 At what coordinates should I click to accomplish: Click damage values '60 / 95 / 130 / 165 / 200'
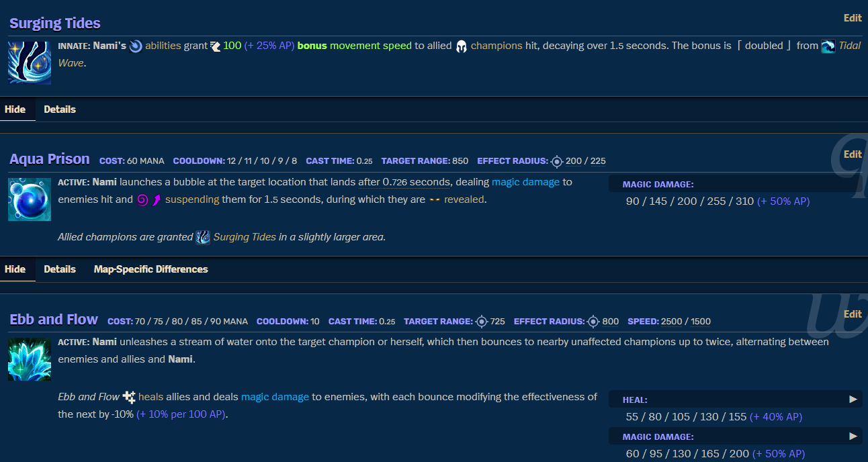click(687, 453)
